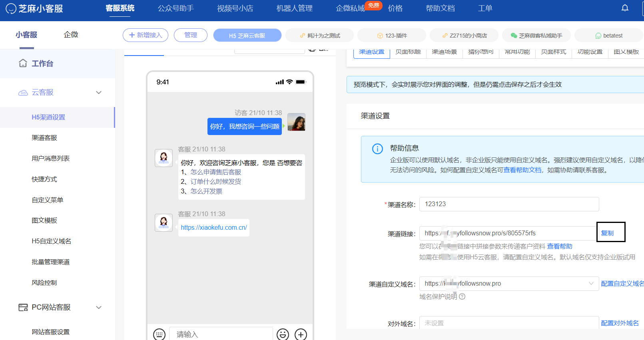
Task: Click 配置自定义域名 link
Action: pos(622,283)
